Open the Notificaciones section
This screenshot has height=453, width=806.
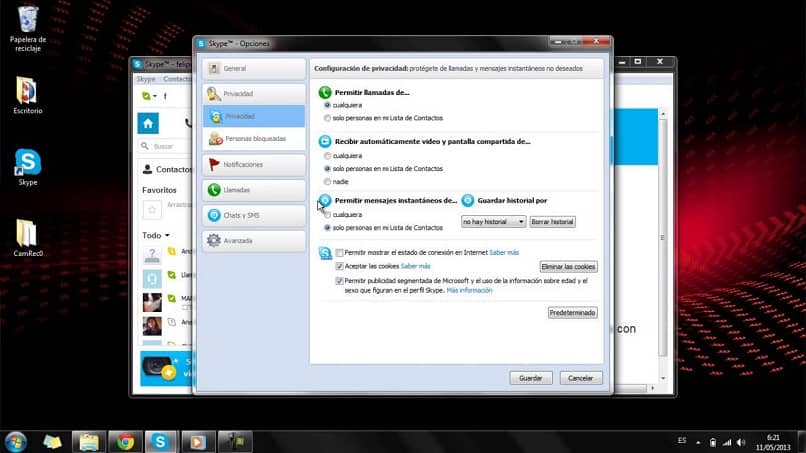pos(254,165)
